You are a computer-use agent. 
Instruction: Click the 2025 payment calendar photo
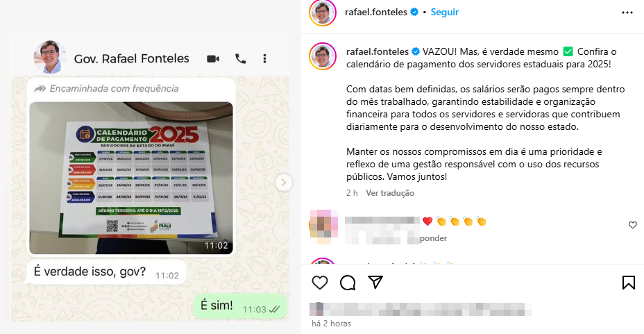tap(131, 178)
